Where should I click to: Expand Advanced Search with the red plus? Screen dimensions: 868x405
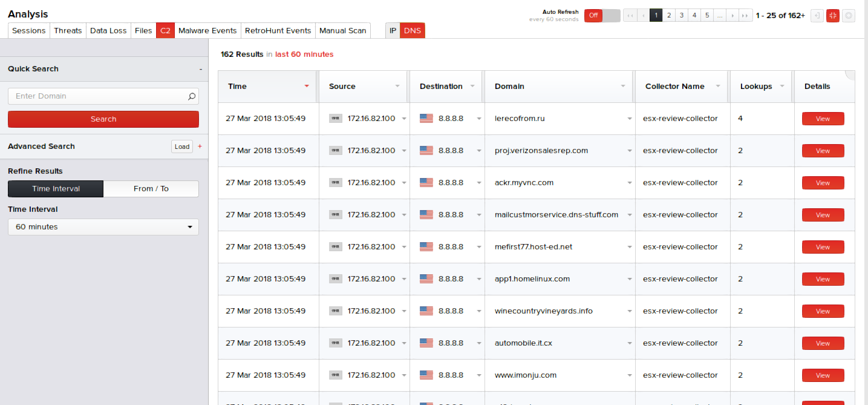pos(200,147)
